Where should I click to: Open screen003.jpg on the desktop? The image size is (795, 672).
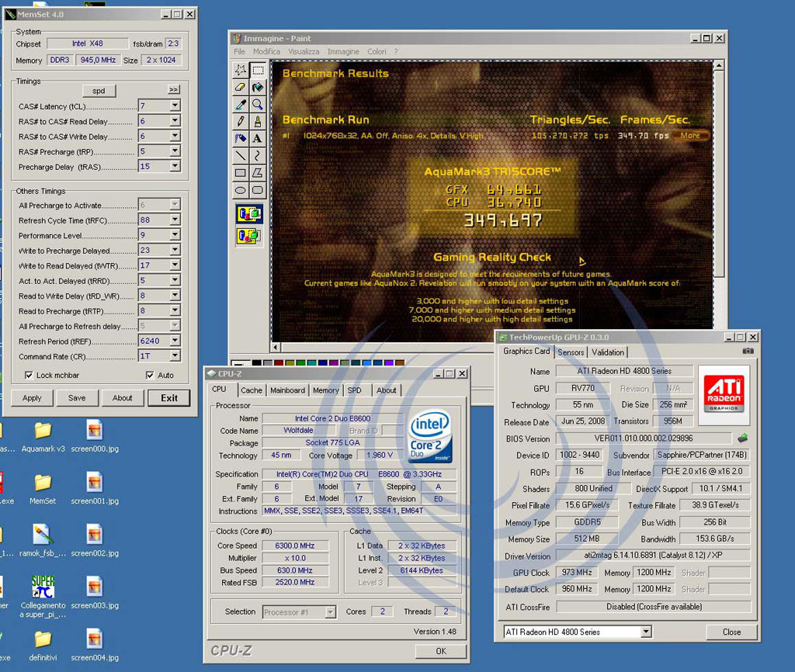(x=95, y=594)
